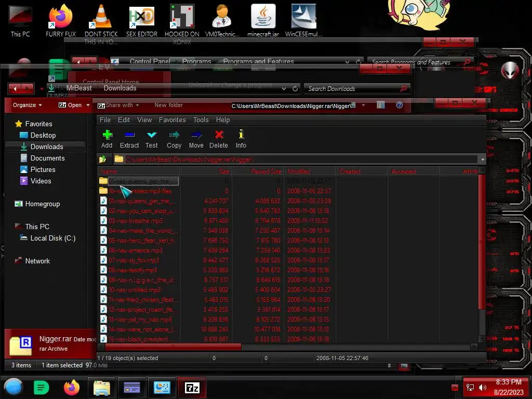Sort by the Name column header
This screenshot has height=399, width=532.
click(139, 171)
